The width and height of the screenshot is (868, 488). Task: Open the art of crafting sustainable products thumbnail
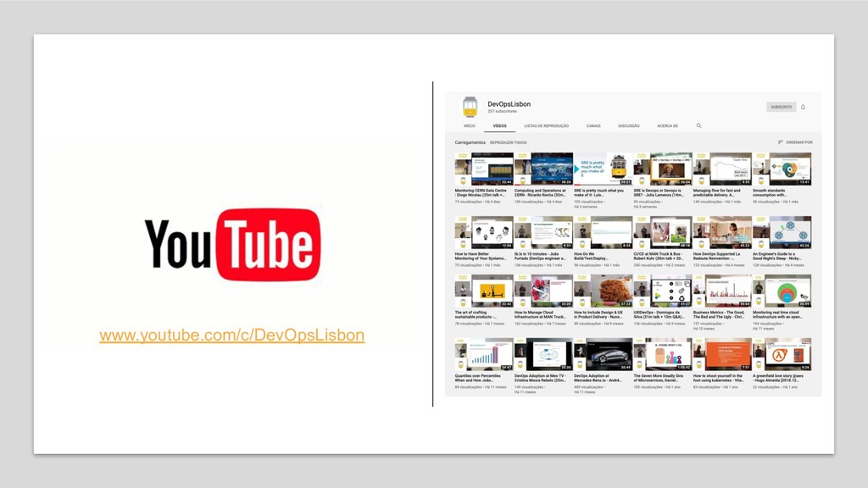coord(484,291)
